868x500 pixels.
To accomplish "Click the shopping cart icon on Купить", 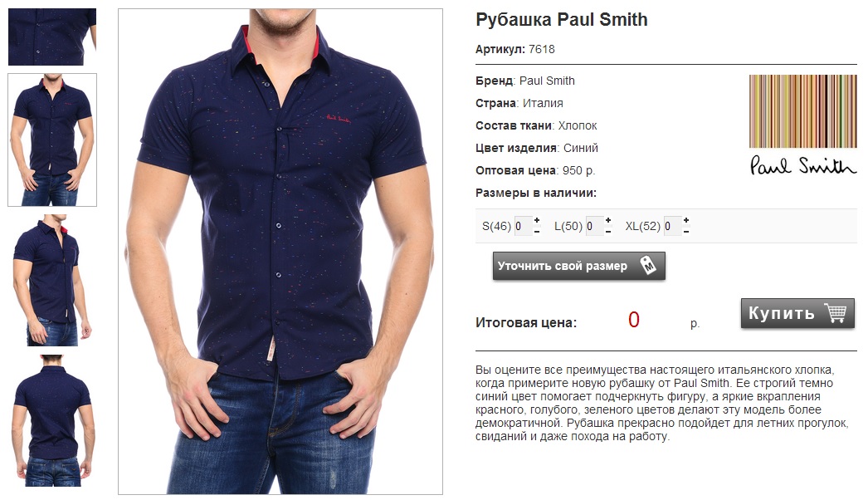I will coord(836,313).
